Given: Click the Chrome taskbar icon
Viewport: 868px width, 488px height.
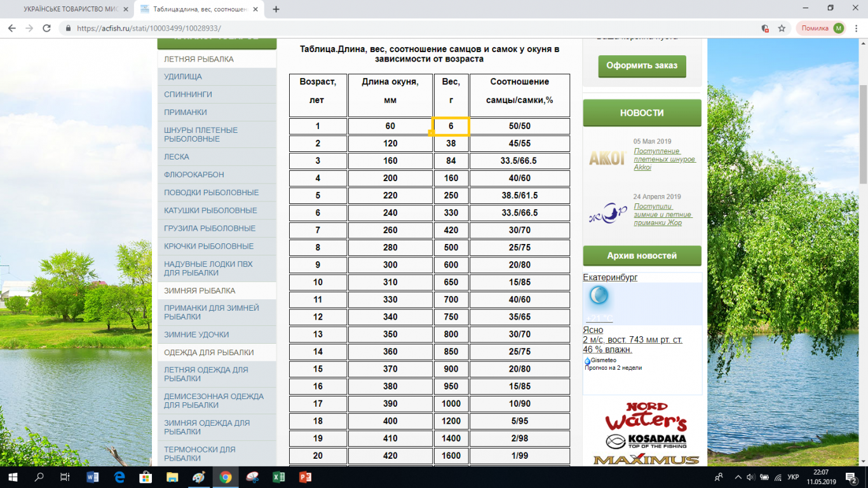Looking at the screenshot, I should (226, 477).
